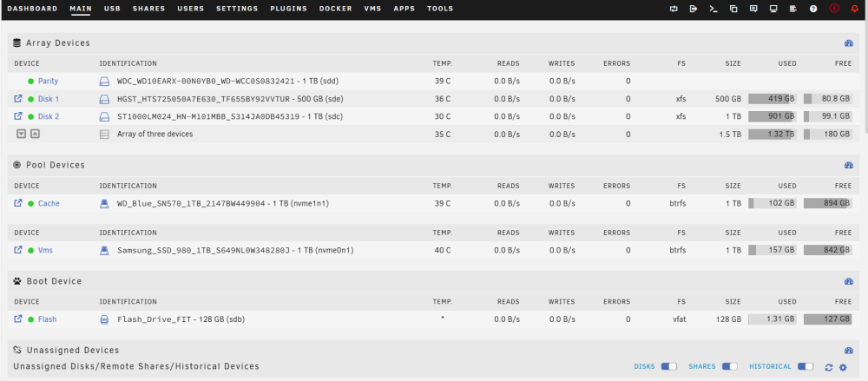Toggle the SHARES switch

730,366
